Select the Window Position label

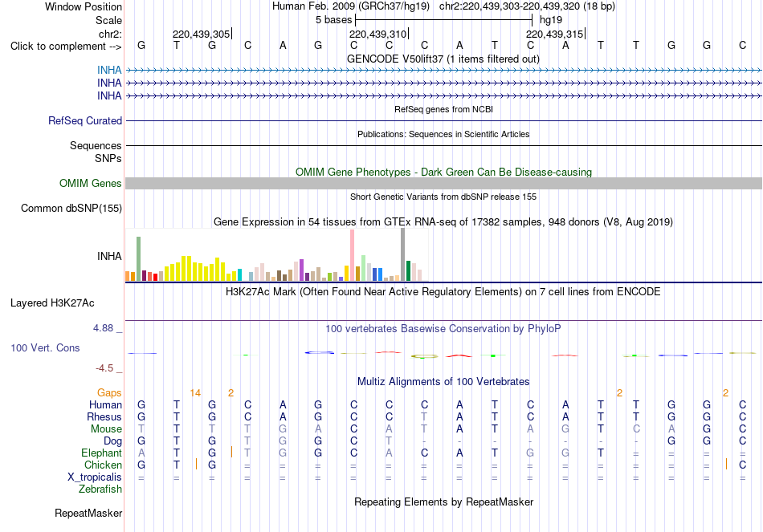tap(84, 6)
